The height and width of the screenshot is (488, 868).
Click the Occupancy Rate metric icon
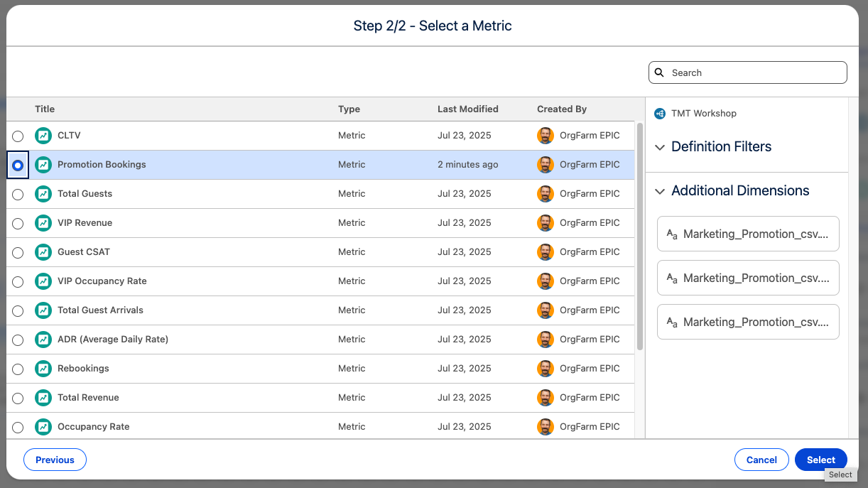coord(43,427)
